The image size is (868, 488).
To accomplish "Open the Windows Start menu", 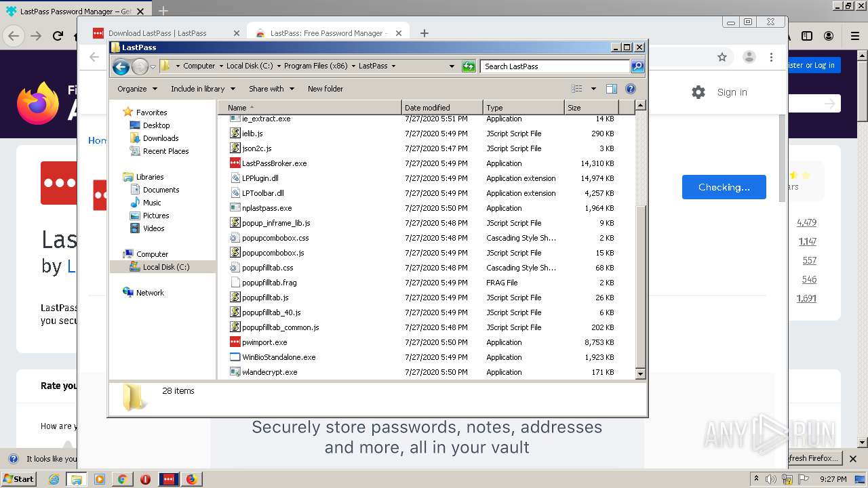I will [x=18, y=479].
